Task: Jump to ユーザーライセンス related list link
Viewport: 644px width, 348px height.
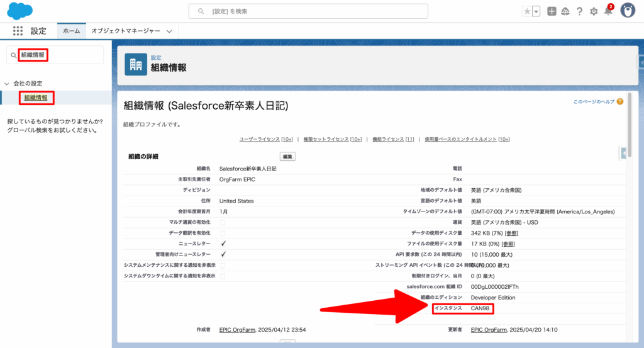Action: (x=266, y=139)
